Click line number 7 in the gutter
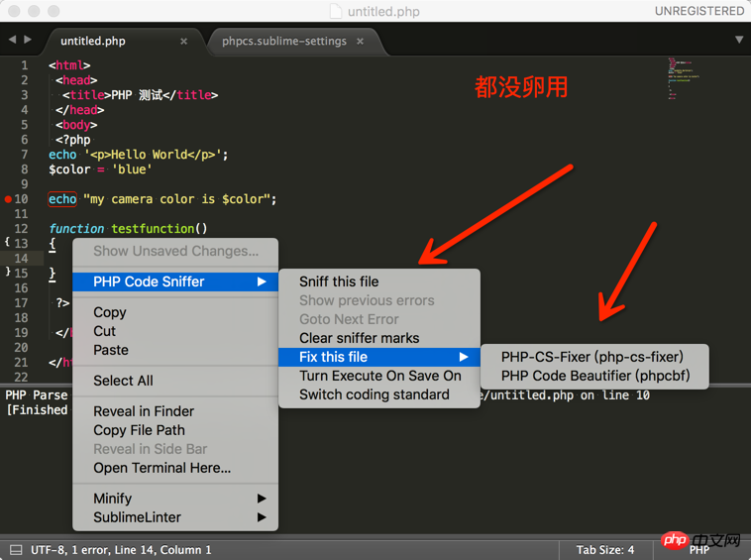The width and height of the screenshot is (751, 560). [25, 155]
